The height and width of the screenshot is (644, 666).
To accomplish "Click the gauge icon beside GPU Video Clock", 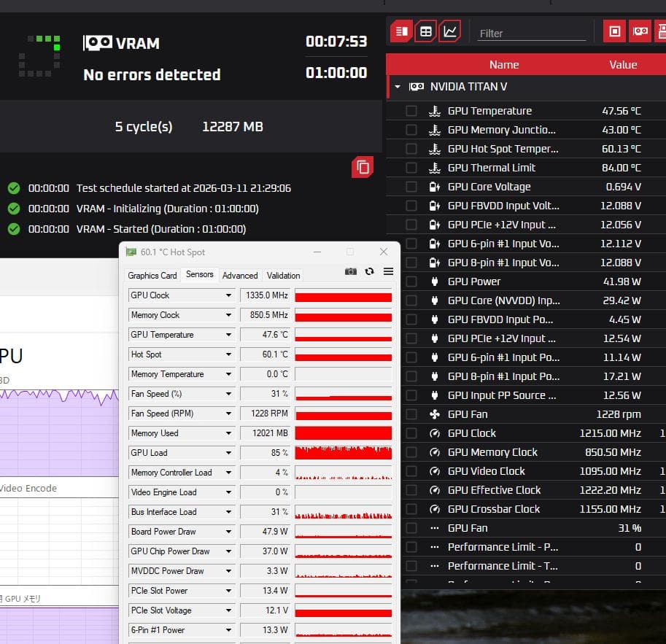I will (434, 471).
